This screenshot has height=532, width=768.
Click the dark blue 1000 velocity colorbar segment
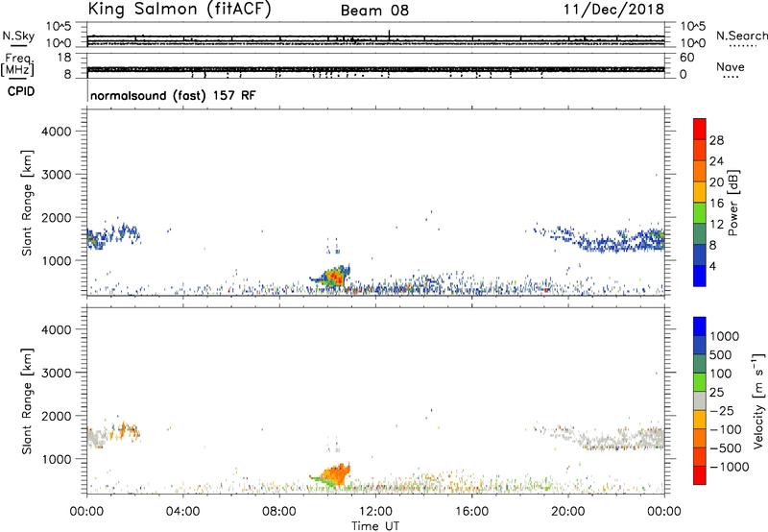pyautogui.click(x=700, y=326)
